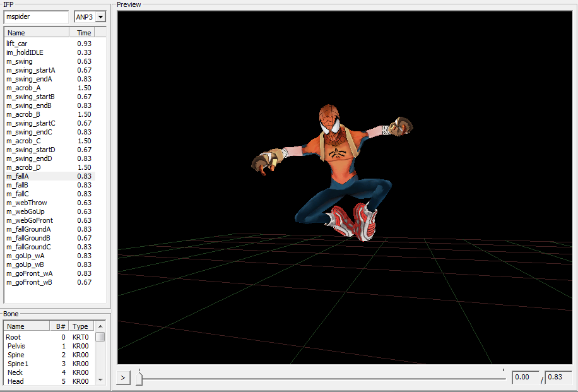578x392 pixels.
Task: Select the m_goFront_wA animation
Action: click(49, 273)
